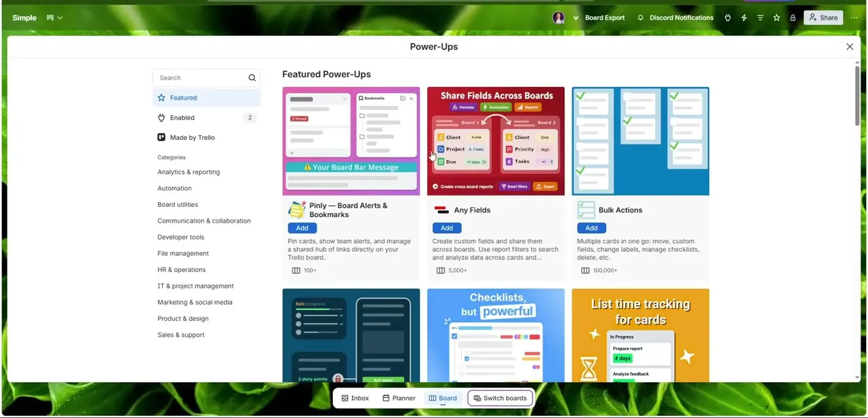Open the Product & design category
The height and width of the screenshot is (418, 868).
pyautogui.click(x=183, y=318)
